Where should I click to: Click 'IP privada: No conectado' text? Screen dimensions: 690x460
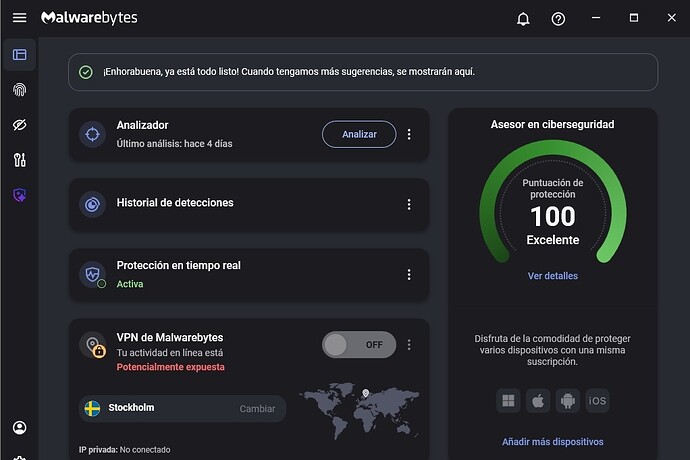125,449
